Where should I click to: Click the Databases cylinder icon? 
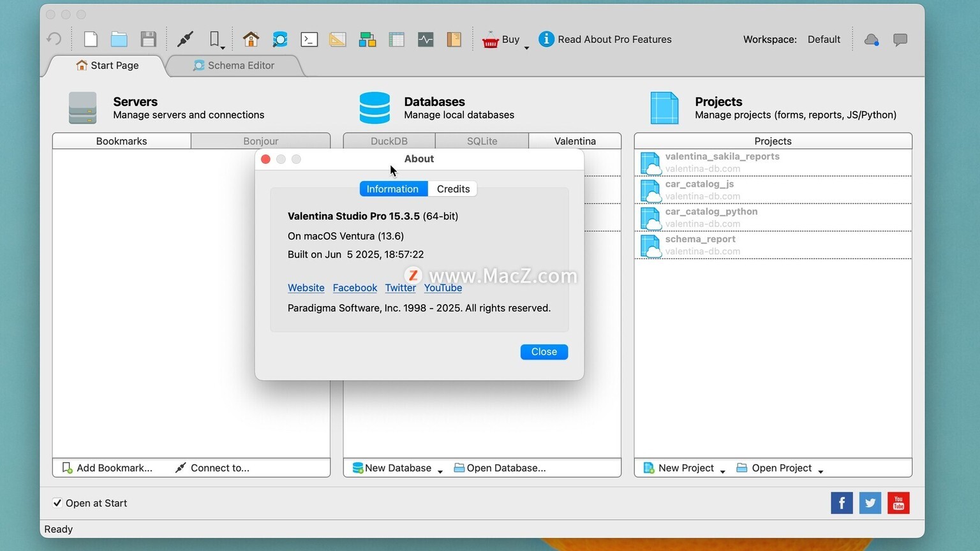pyautogui.click(x=375, y=108)
